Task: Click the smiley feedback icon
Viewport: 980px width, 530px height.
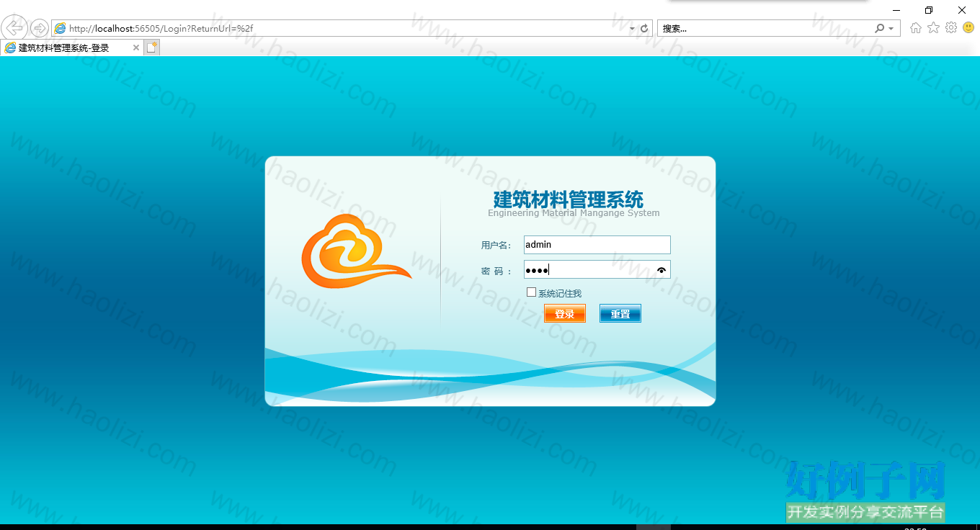Action: pos(968,27)
